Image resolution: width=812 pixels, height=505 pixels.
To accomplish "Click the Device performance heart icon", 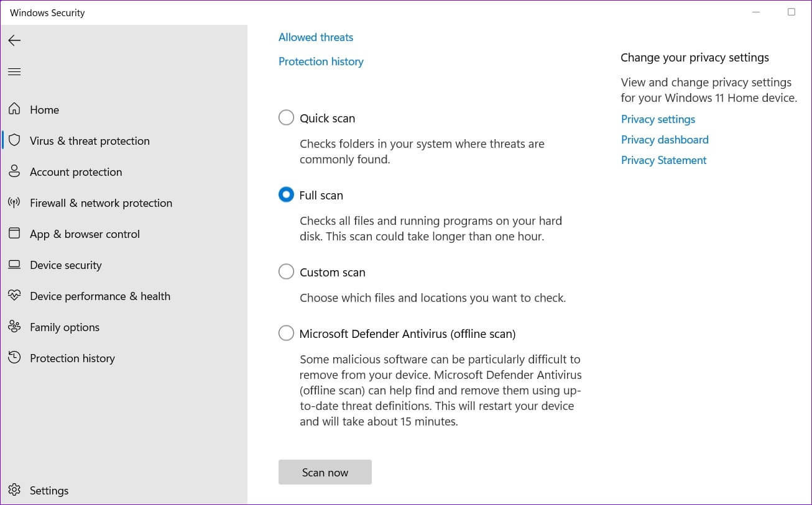I will coord(14,296).
